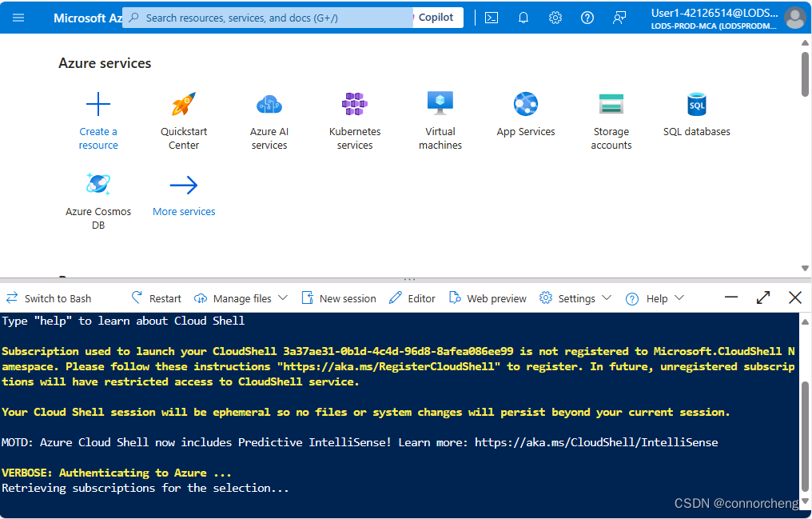Click the More services arrow icon
This screenshot has width=812, height=519.
[183, 185]
